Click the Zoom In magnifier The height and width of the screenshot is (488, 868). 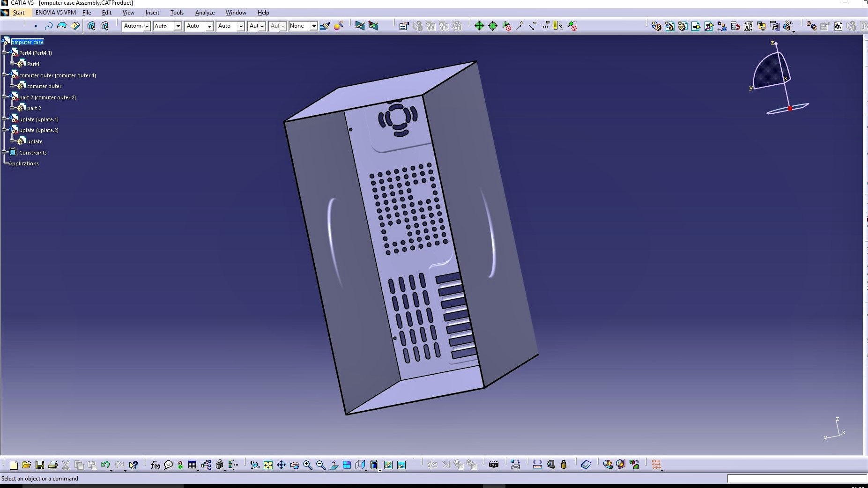tap(307, 465)
